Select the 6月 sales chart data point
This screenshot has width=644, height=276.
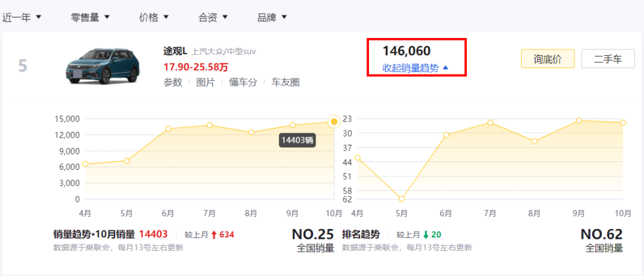[x=168, y=129]
